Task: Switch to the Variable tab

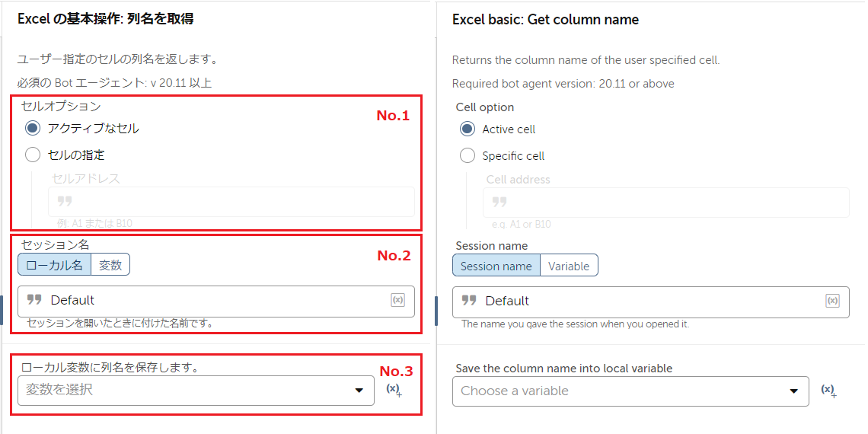Action: coord(569,266)
